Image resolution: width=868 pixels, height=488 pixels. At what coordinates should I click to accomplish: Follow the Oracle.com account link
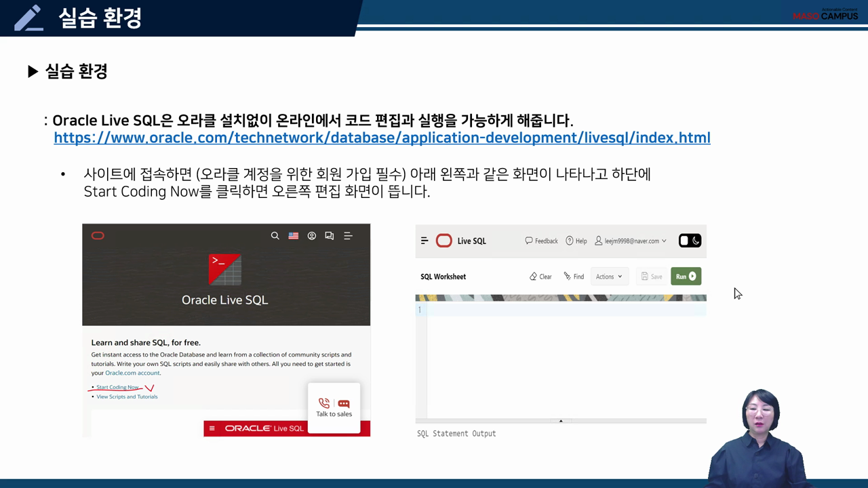pos(132,373)
